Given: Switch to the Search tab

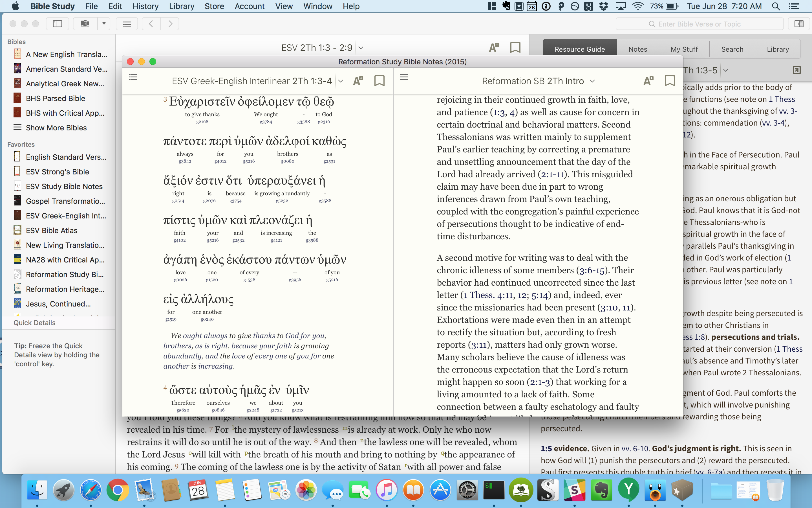Looking at the screenshot, I should click(x=732, y=49).
